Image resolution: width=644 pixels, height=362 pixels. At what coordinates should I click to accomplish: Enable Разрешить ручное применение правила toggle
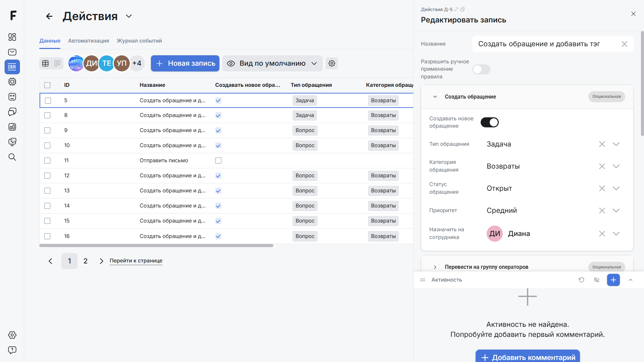(481, 69)
